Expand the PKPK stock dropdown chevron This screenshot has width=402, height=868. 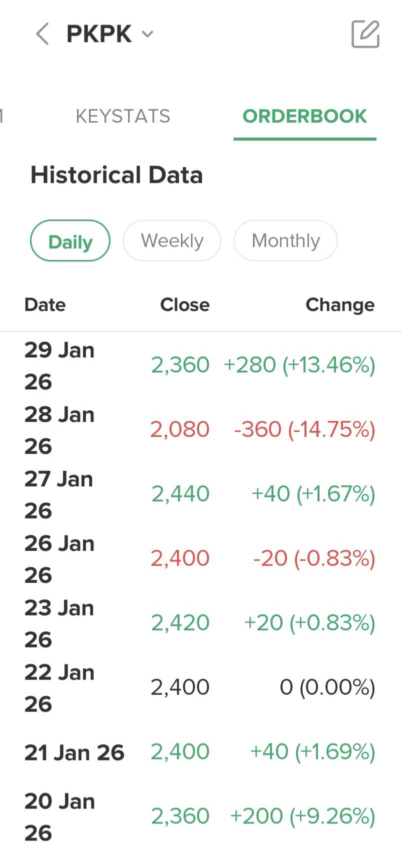click(x=147, y=34)
